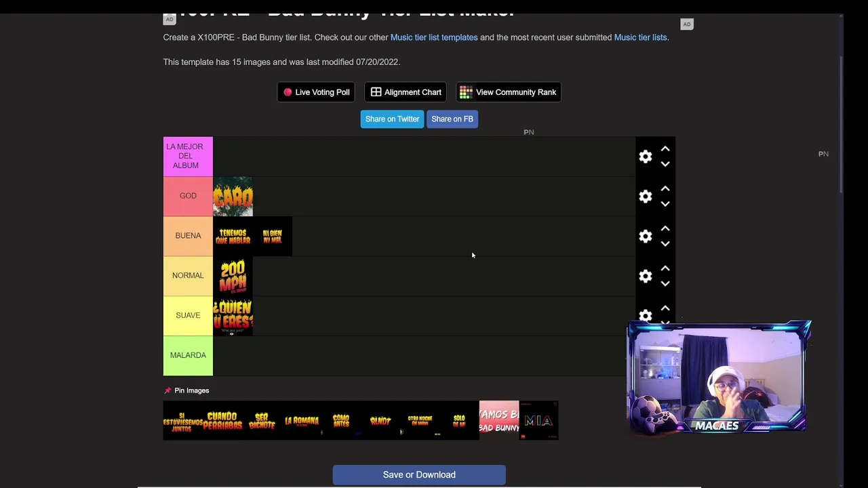Move BUENA tier down with arrow
Screen dimensions: 868x488
point(665,244)
